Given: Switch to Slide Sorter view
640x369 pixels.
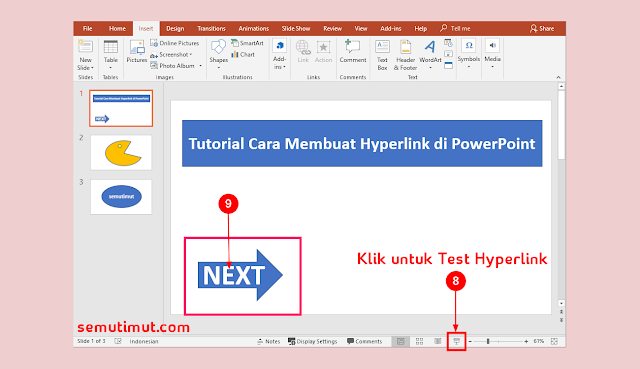Looking at the screenshot, I should pos(419,341).
